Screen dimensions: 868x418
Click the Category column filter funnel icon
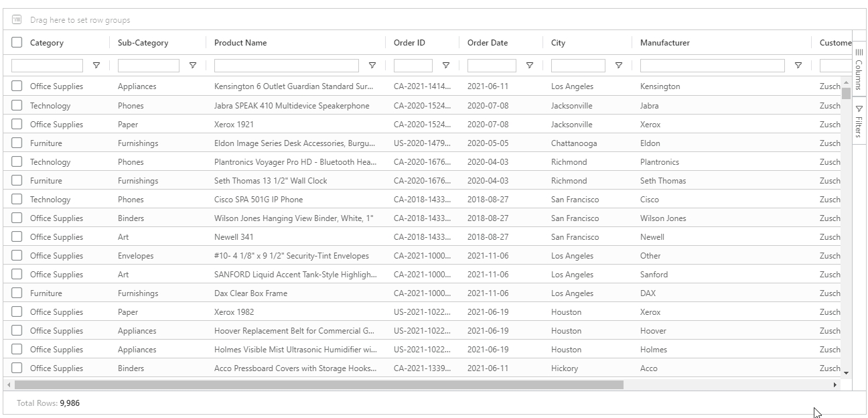click(x=96, y=66)
